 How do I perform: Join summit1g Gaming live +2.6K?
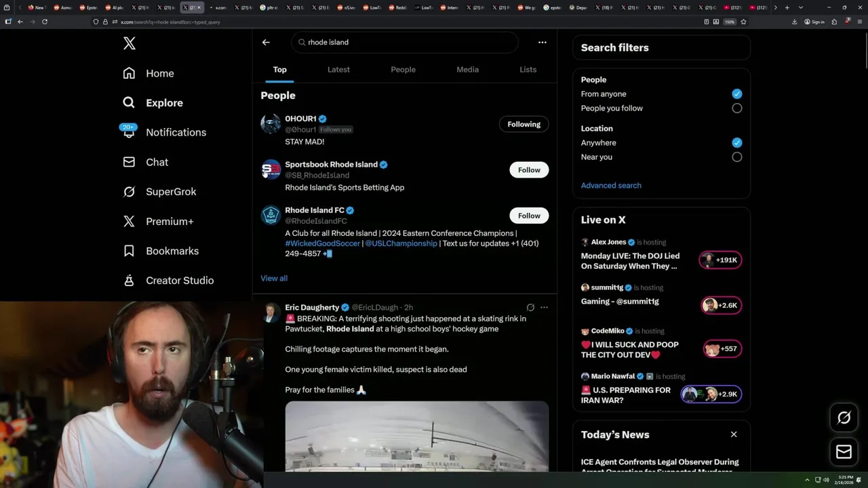[720, 305]
